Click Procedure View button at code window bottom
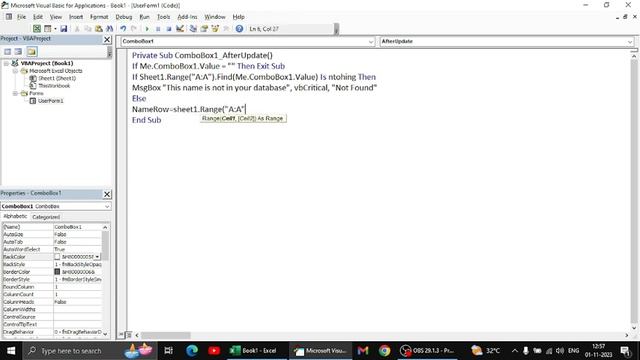 (x=121, y=335)
